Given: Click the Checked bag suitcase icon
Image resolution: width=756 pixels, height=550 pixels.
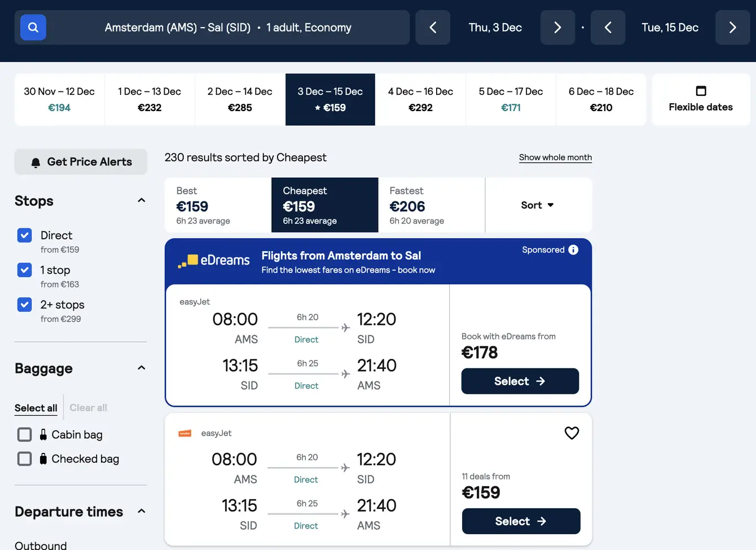Looking at the screenshot, I should click(43, 459).
